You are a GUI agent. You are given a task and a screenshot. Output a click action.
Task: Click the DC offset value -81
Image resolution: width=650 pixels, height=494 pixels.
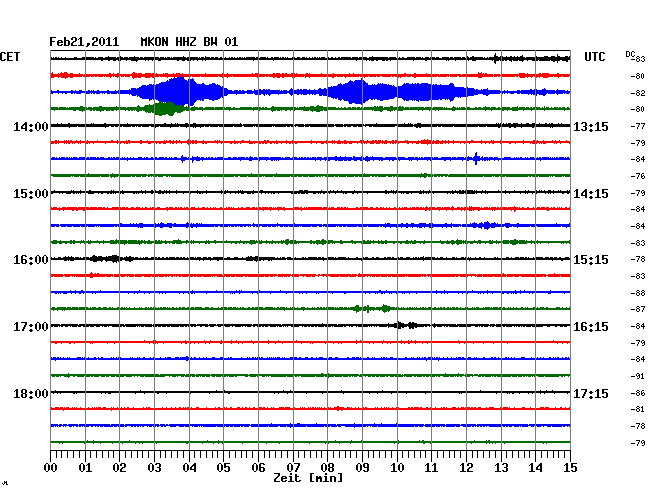[x=638, y=409]
